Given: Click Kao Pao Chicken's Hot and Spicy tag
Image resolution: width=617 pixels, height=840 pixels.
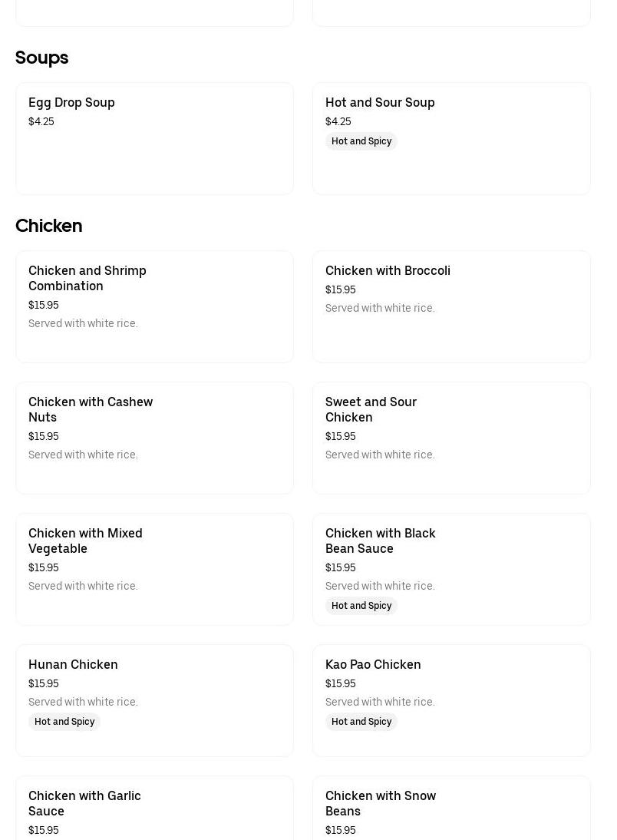Looking at the screenshot, I should pos(361,722).
